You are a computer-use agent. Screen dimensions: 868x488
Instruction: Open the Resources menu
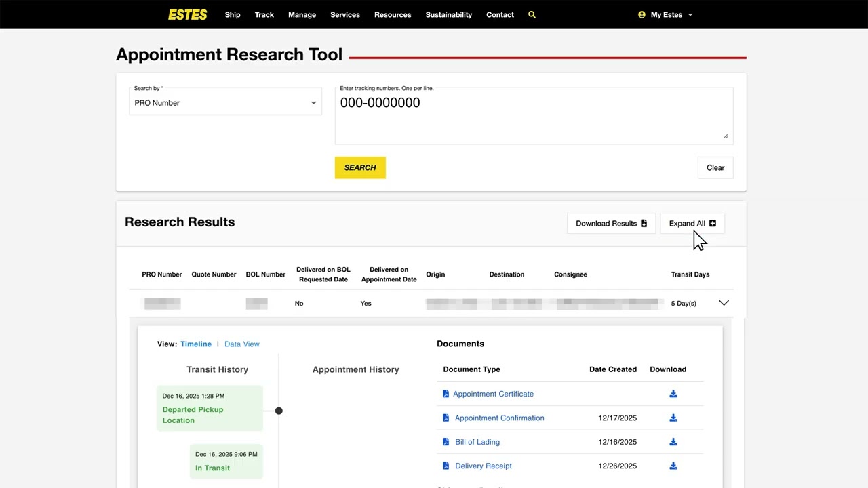coord(393,14)
